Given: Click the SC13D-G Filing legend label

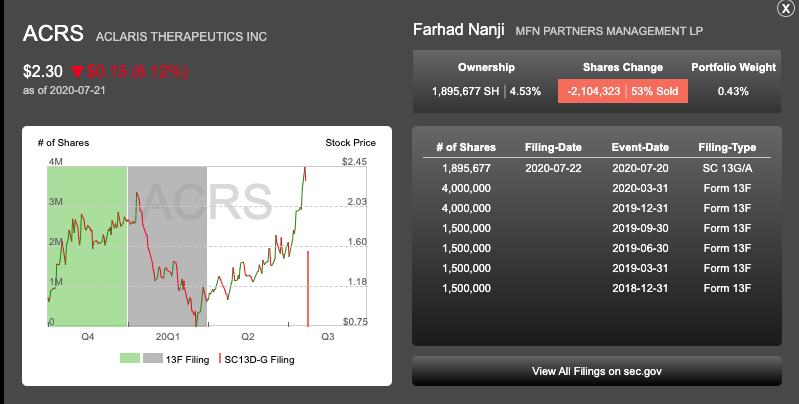Looking at the screenshot, I should point(259,360).
